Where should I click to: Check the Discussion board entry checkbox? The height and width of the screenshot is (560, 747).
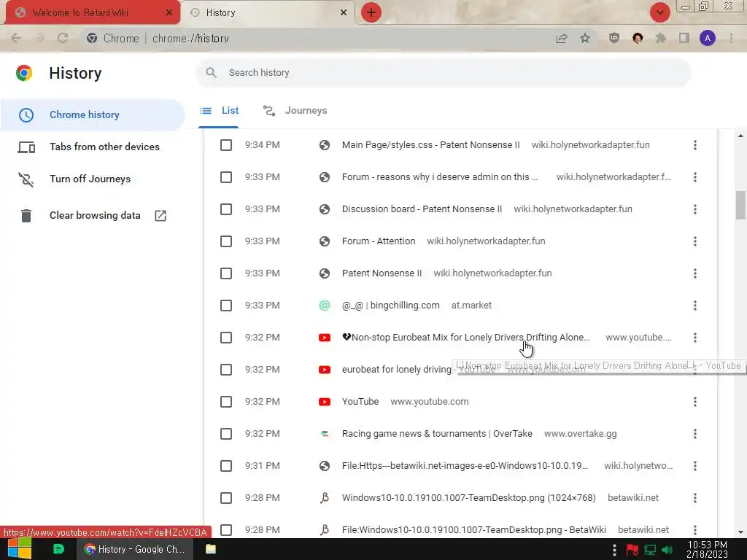click(226, 209)
